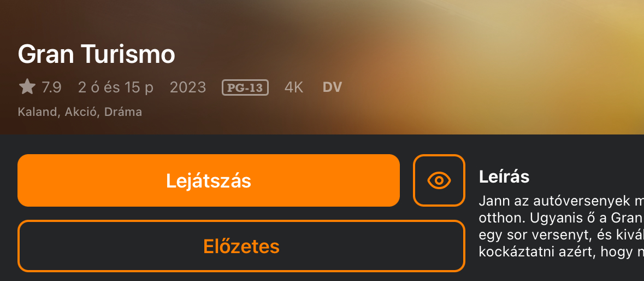Click the runtime 2 ó és 15 p

point(116,87)
